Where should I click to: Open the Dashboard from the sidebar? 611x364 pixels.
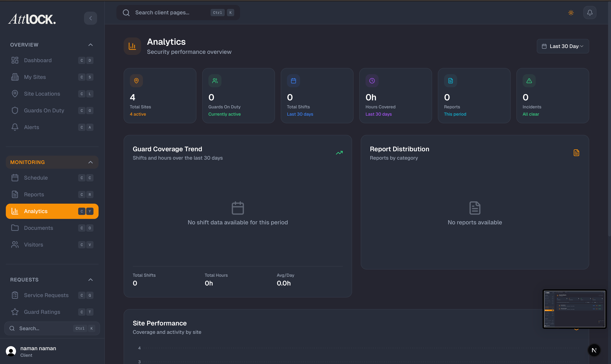coord(38,60)
